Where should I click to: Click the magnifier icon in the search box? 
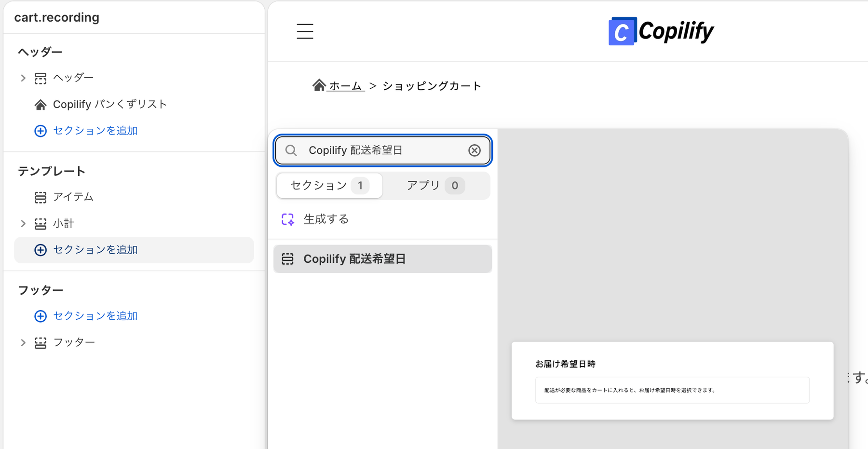tap(291, 150)
